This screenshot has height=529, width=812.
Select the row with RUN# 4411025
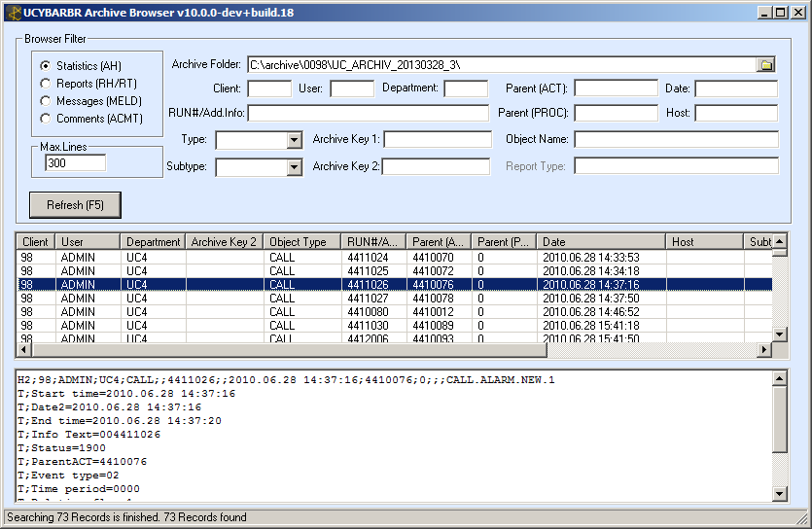(395, 270)
